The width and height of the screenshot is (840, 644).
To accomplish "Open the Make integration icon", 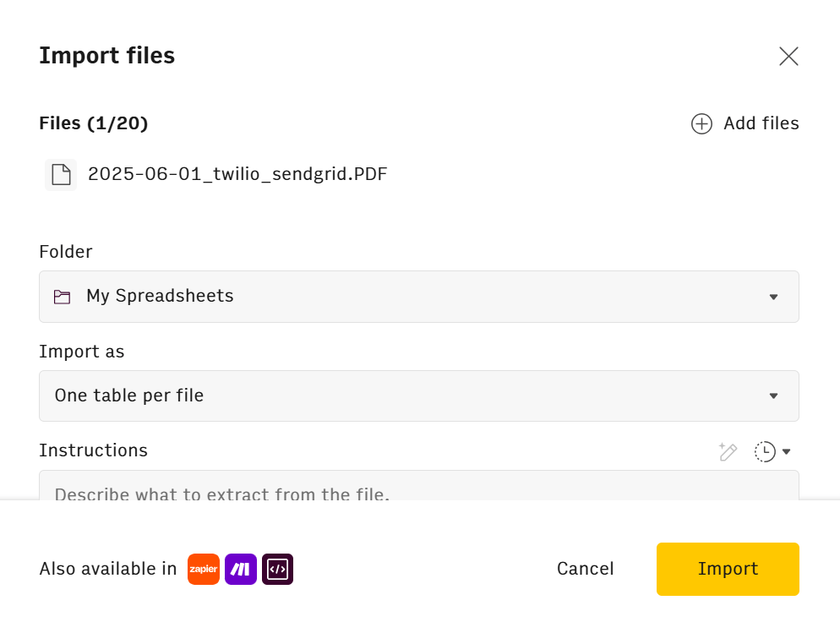I will point(240,569).
